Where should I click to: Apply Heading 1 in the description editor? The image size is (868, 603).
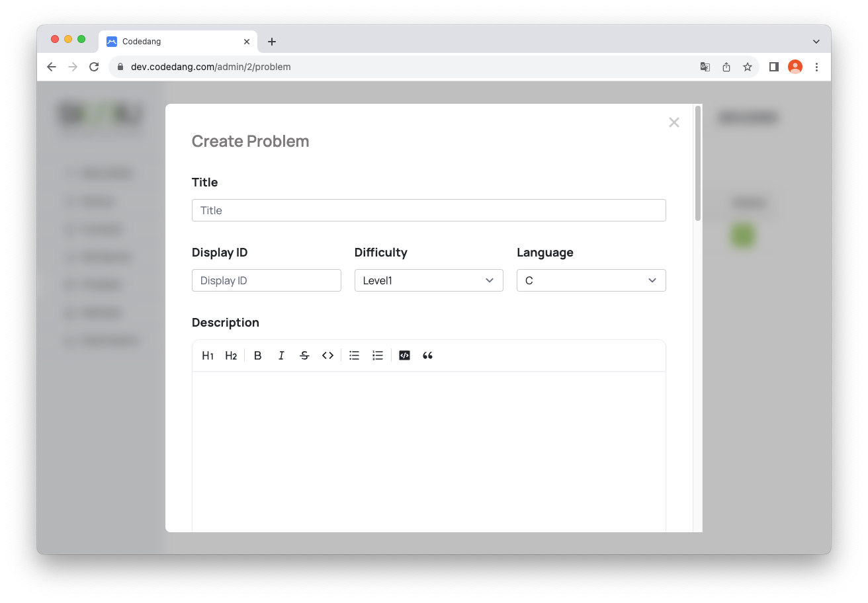(208, 356)
